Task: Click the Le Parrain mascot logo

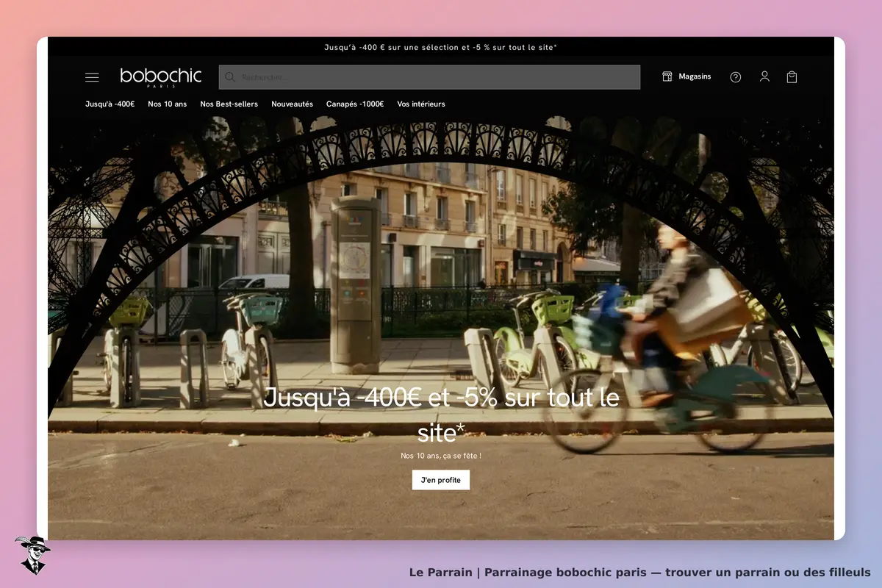Action: click(x=32, y=555)
